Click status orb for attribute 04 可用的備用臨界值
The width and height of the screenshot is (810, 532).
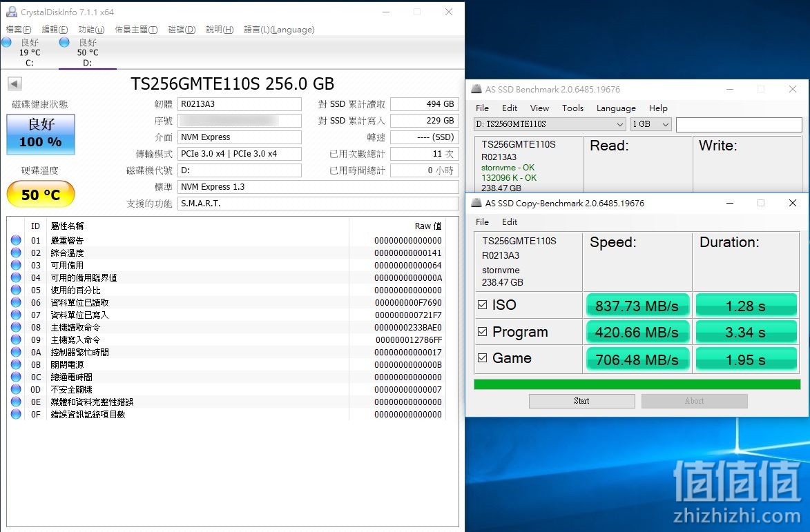[16, 277]
